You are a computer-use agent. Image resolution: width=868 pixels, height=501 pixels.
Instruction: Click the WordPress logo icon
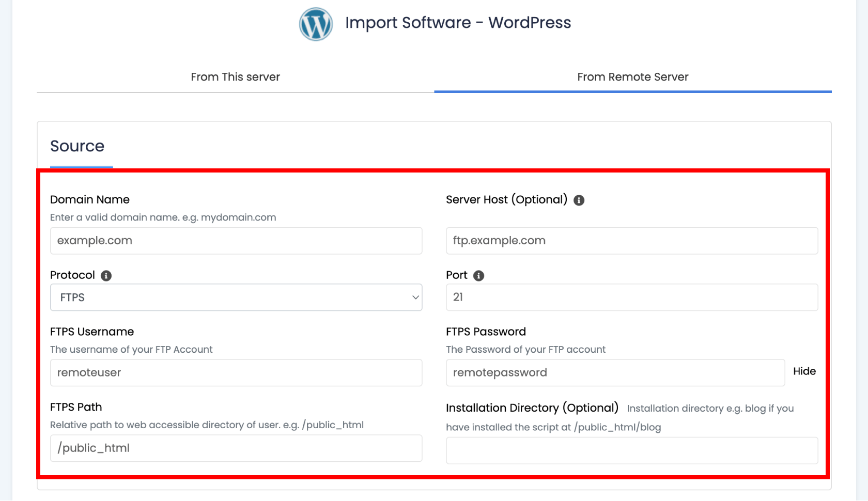(x=316, y=24)
